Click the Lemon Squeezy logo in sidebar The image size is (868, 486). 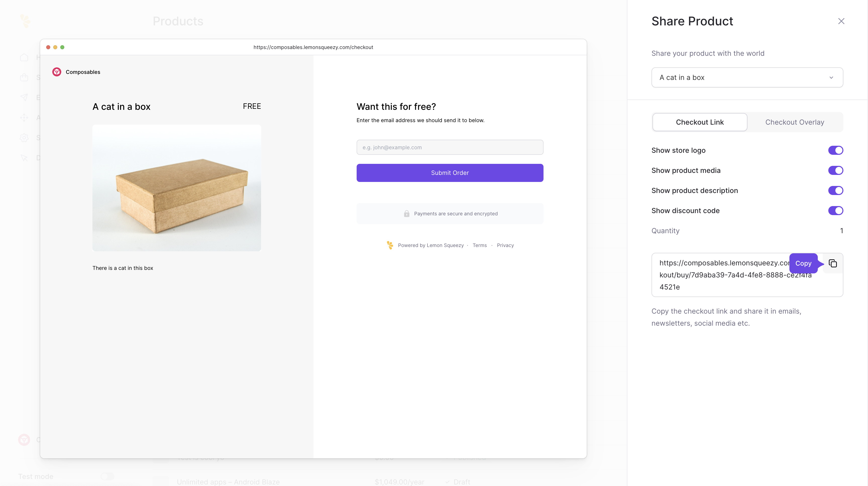[x=25, y=21]
